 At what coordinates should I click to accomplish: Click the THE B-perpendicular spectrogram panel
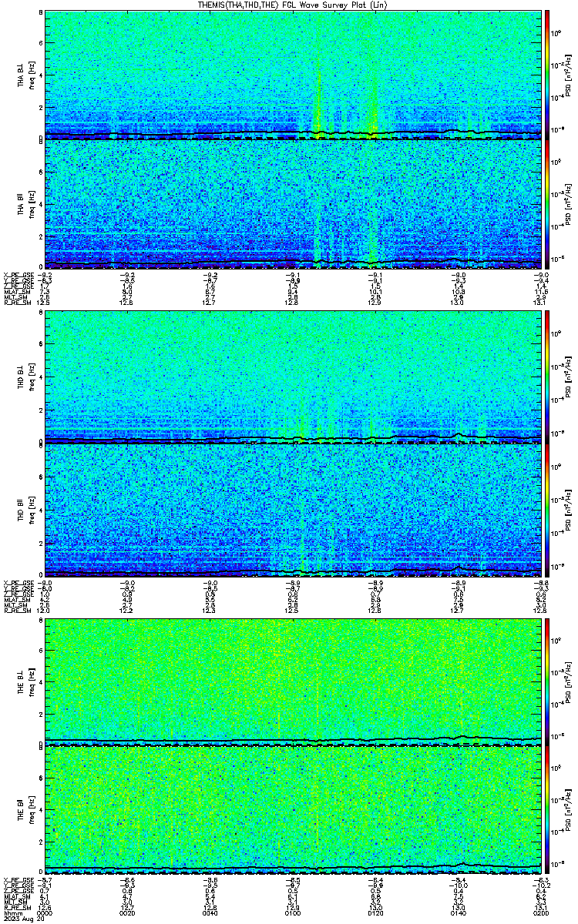(x=291, y=681)
